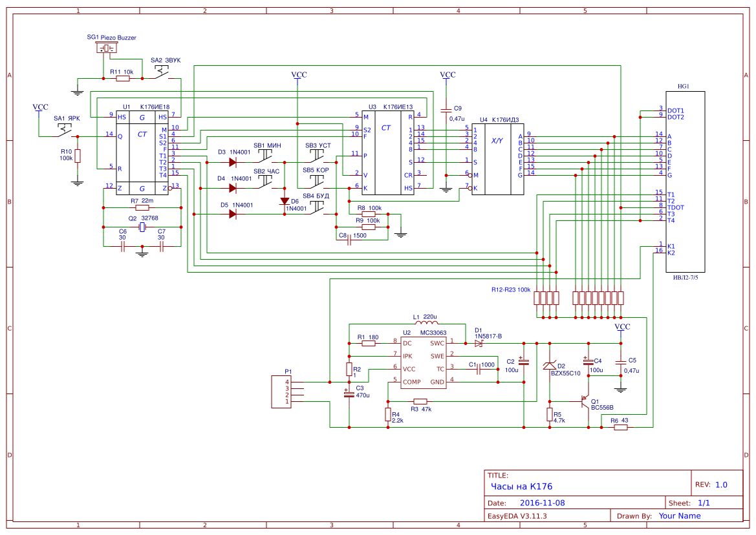This screenshot has height=535, width=756.
Task: Click the R5 4.7k resistor
Action: tap(550, 415)
